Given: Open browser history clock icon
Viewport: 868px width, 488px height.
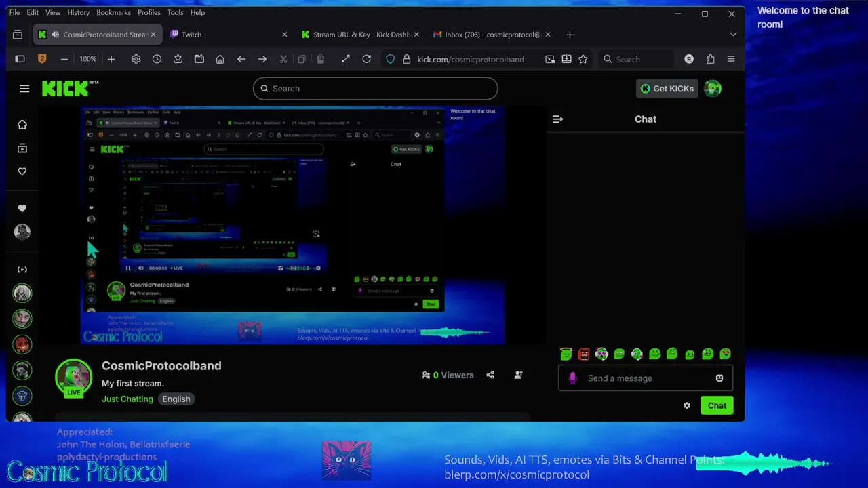Looking at the screenshot, I should pyautogui.click(x=157, y=59).
